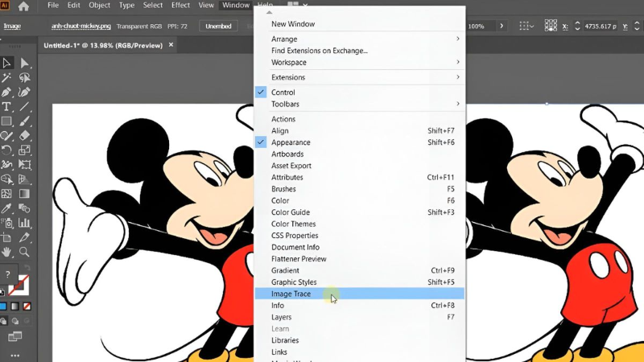This screenshot has width=644, height=362.
Task: Click the Fill and Stroke swatch
Action: click(19, 286)
